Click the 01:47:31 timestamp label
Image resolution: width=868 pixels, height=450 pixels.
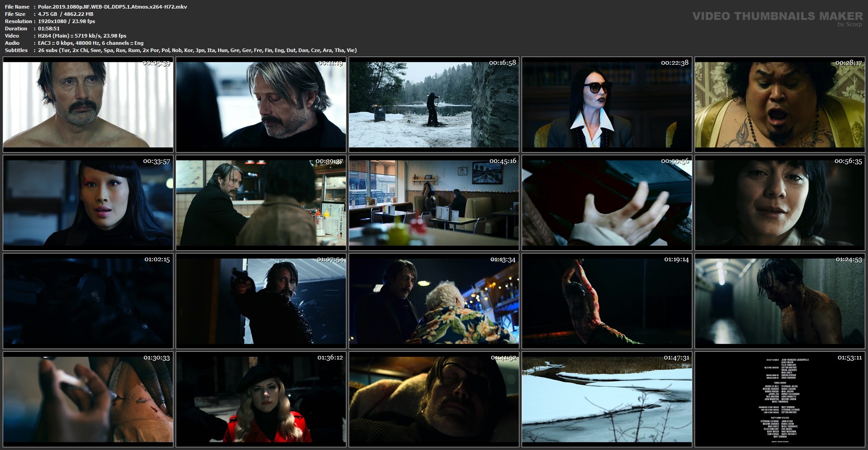pyautogui.click(x=676, y=358)
